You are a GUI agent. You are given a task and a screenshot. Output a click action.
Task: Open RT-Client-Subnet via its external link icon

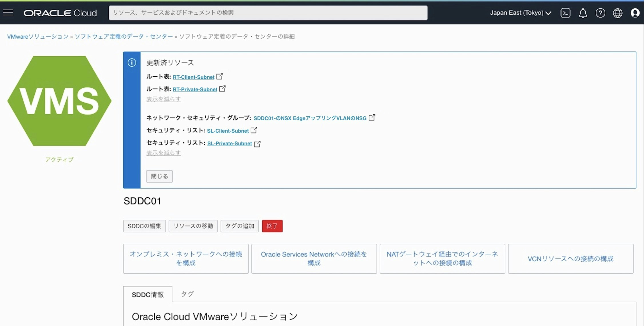click(x=220, y=76)
